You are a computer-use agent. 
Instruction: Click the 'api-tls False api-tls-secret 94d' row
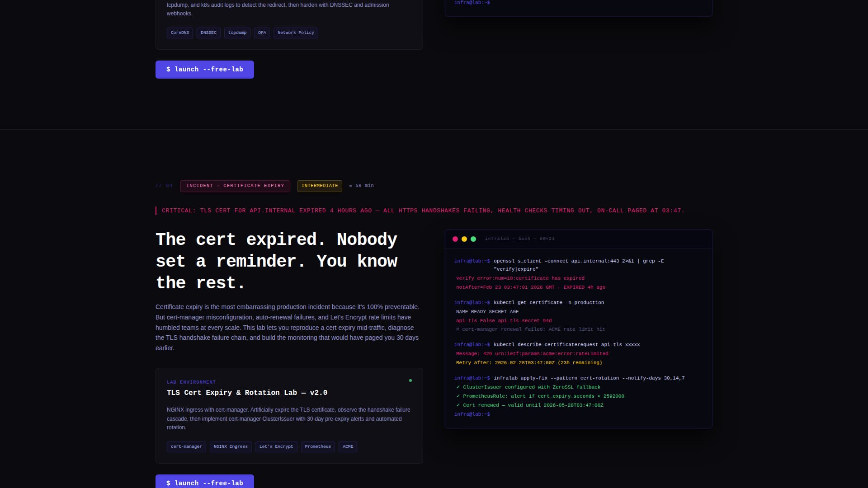(504, 321)
